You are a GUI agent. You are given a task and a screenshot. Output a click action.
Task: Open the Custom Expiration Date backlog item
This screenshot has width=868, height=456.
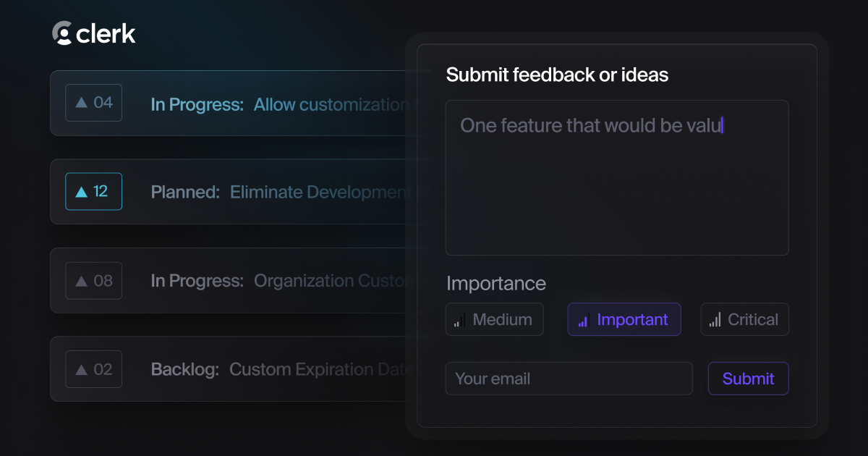275,368
